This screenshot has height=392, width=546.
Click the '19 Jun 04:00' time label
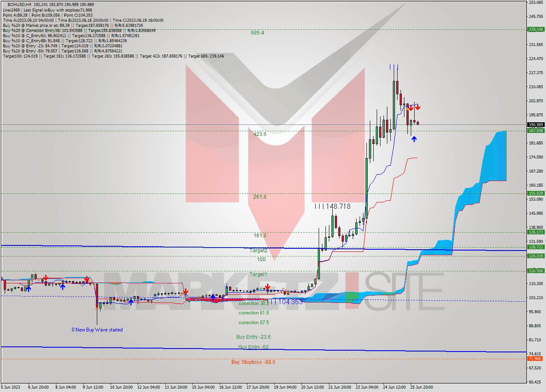[285, 387]
